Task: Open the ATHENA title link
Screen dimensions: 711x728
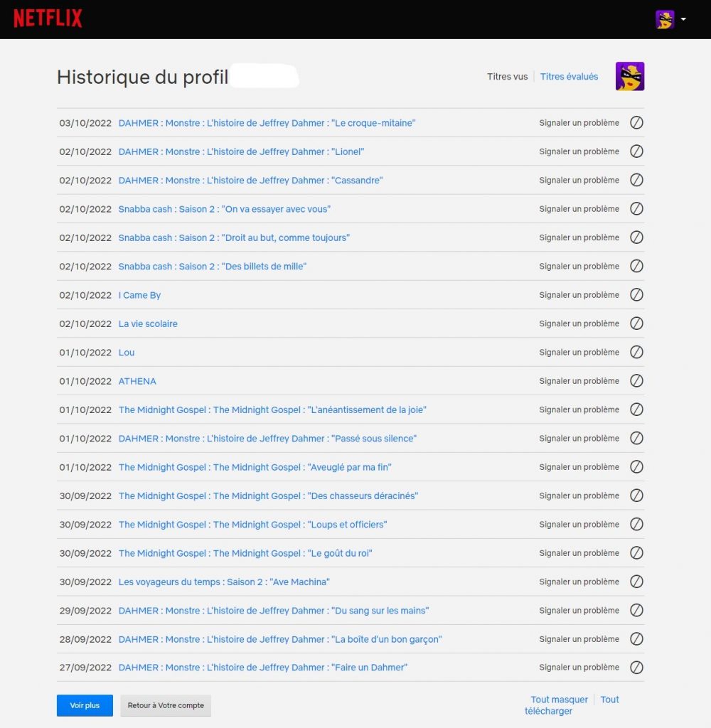Action: tap(137, 381)
